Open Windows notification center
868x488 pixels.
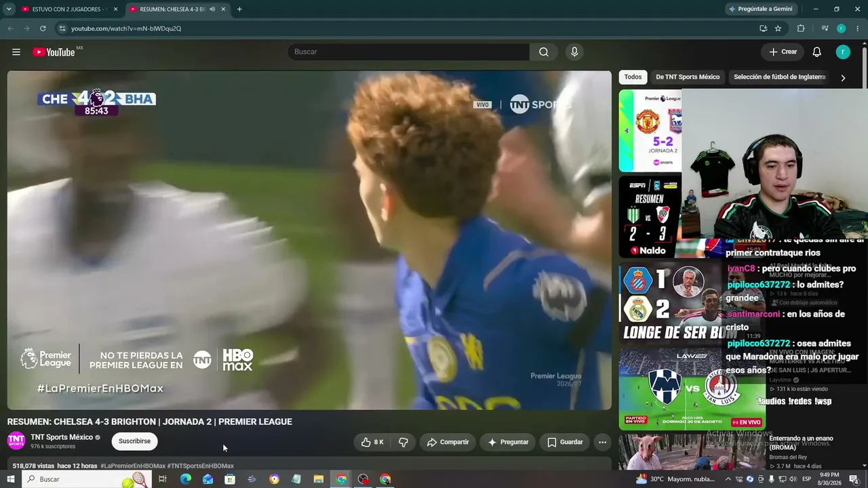click(854, 479)
